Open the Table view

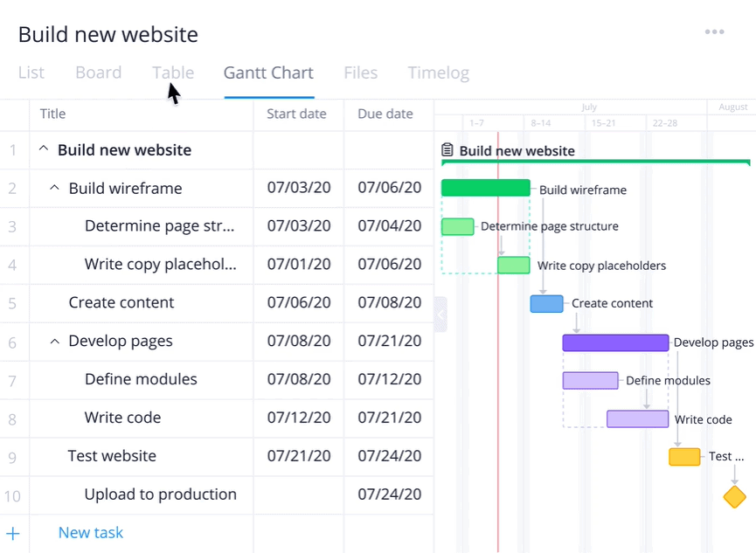(172, 73)
